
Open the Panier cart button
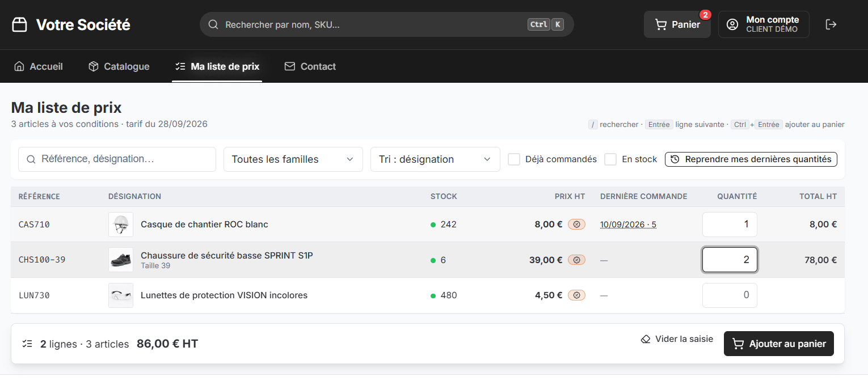[x=677, y=24]
